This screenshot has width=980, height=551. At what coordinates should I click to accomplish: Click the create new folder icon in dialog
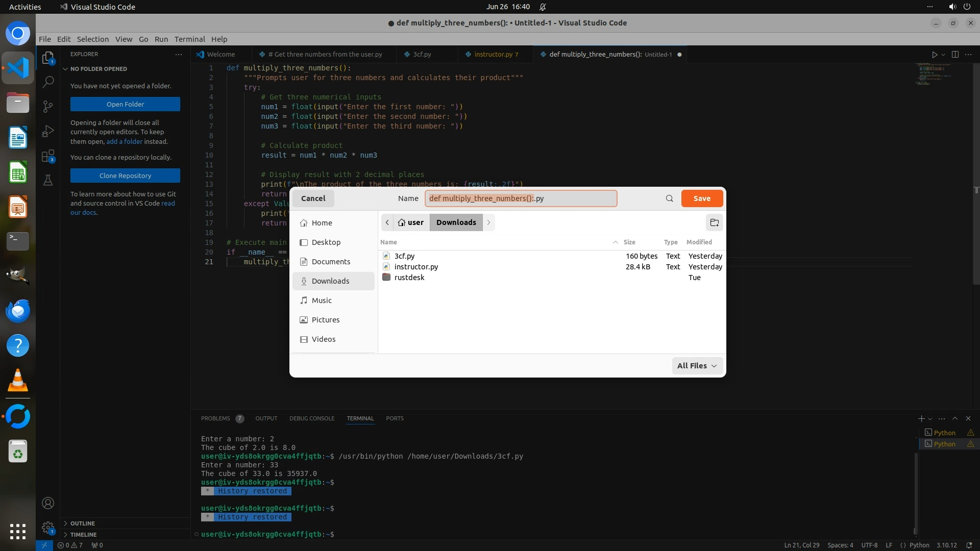[714, 222]
